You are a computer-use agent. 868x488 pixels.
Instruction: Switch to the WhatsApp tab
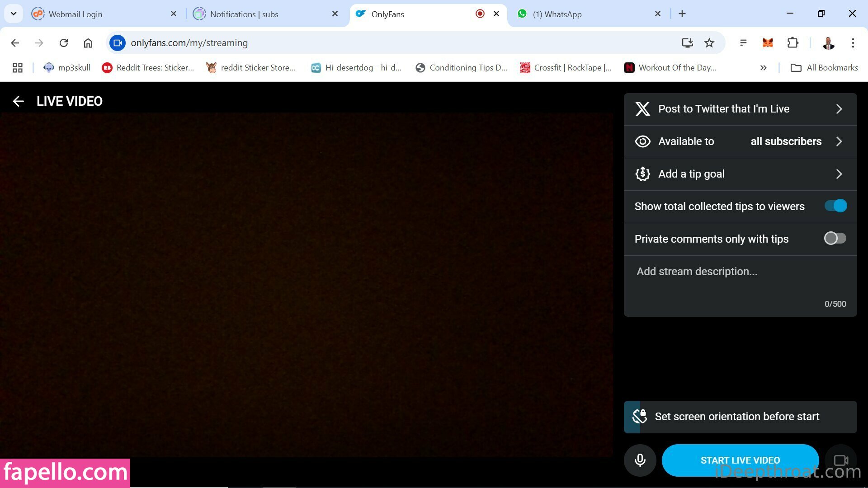click(557, 14)
